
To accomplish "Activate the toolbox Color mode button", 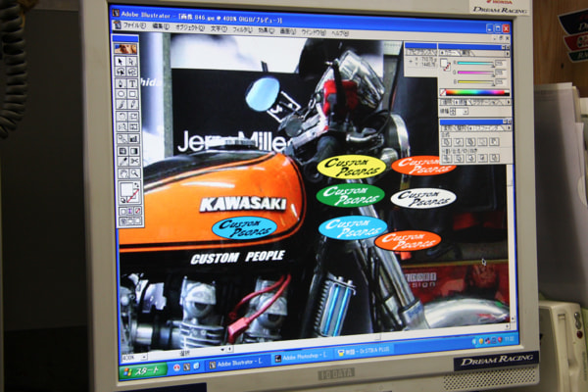I will pos(123,212).
